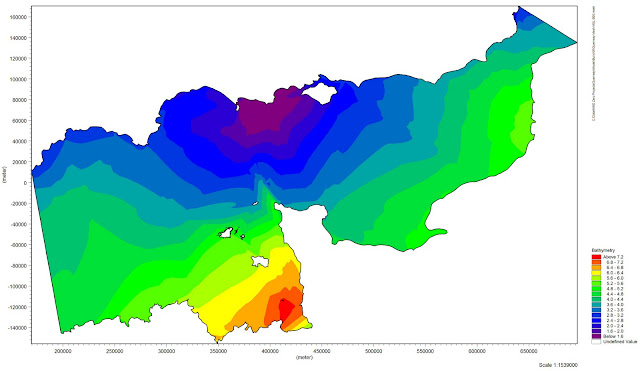Click the -120000 vertical axis tick label
The height and width of the screenshot is (371, 640).
pyautogui.click(x=18, y=307)
